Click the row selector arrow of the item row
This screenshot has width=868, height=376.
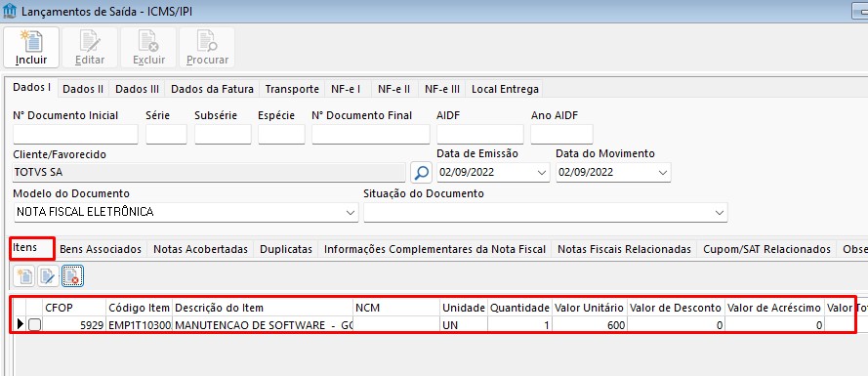click(20, 325)
